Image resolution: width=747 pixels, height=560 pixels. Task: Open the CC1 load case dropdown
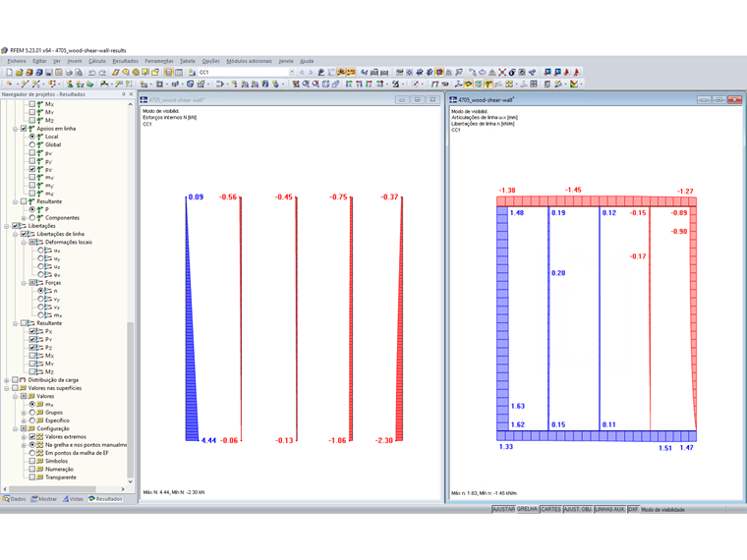[292, 72]
